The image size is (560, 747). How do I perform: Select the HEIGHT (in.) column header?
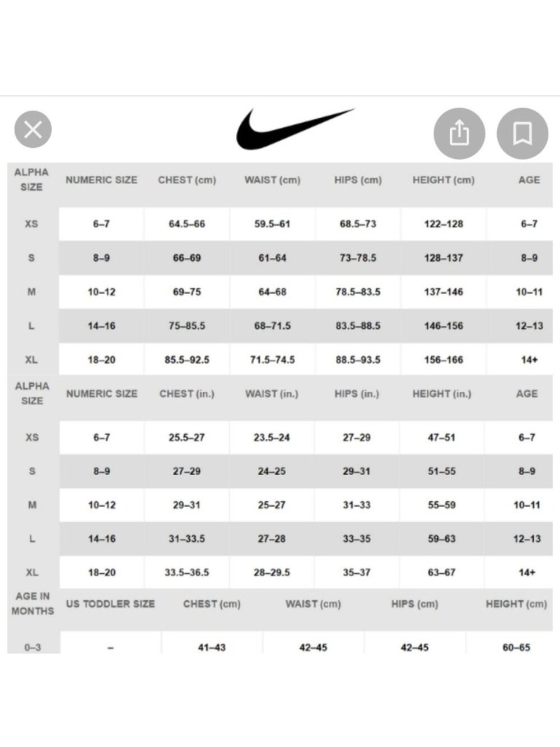[442, 393]
